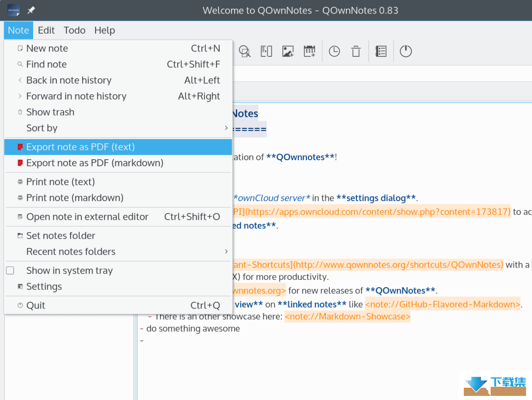
Task: Select Show trash menu item
Action: pos(118,112)
